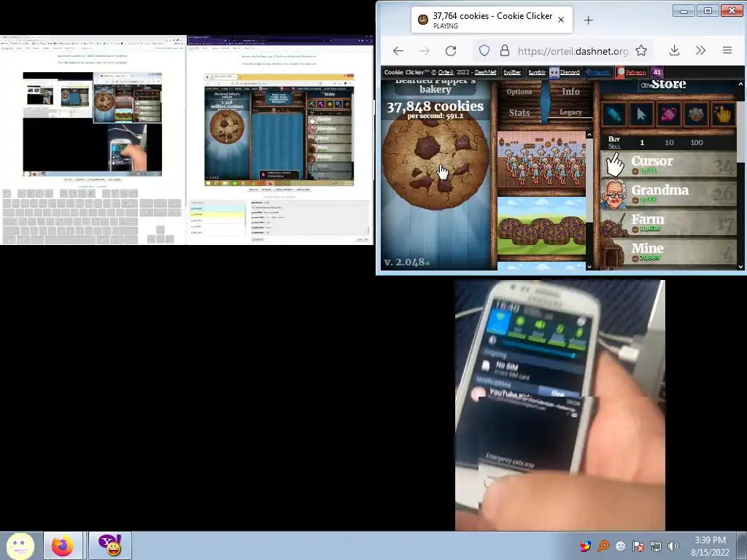The image size is (747, 560).
Task: Click the purple 41 badge
Action: point(657,72)
